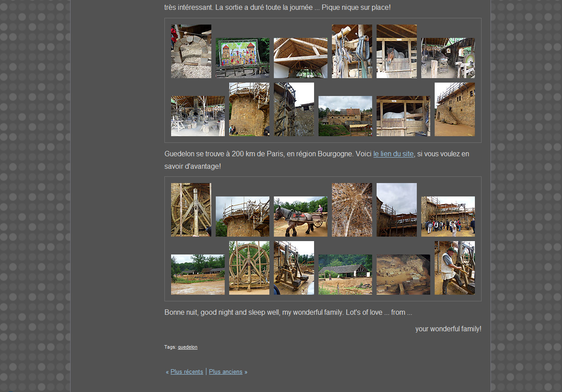View the brown horse peeking from stable
This screenshot has height=392, width=562.
point(397,51)
